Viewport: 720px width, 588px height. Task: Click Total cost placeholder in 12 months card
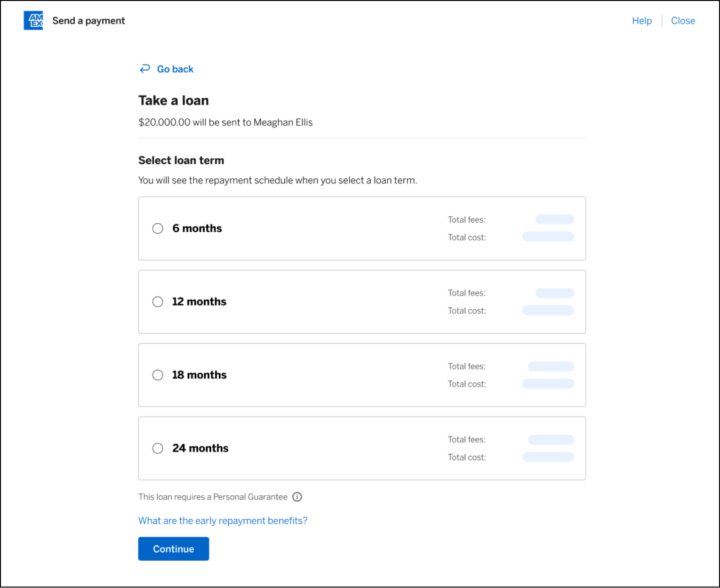[548, 310]
